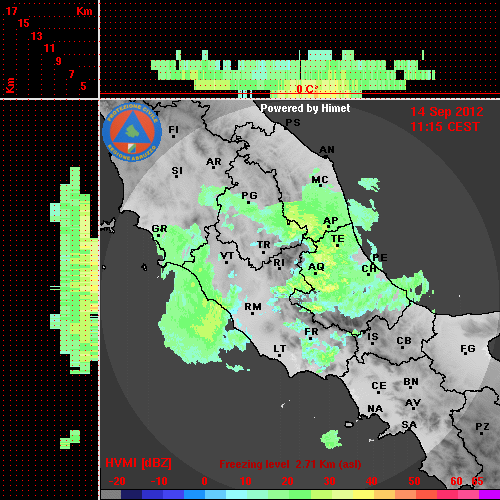This screenshot has width=500, height=500.
Task: Click the 0 C° freezing line label
Action: (x=307, y=89)
